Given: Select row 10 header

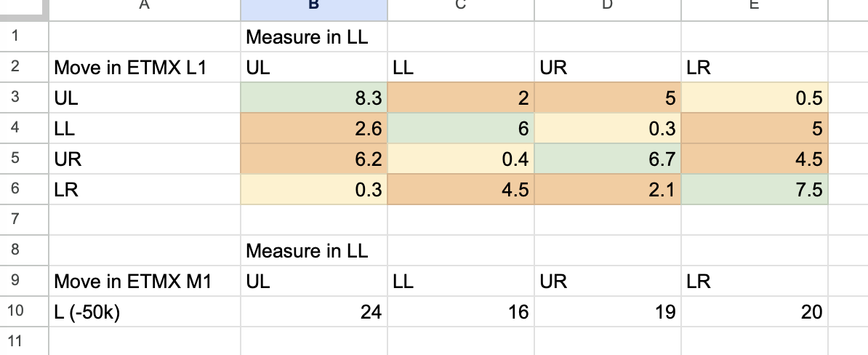Looking at the screenshot, I should click(25, 311).
